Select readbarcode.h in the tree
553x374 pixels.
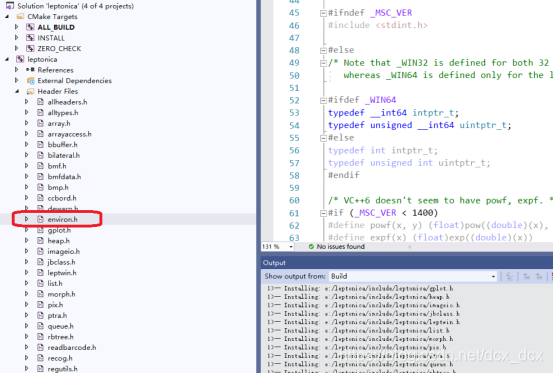pos(72,347)
